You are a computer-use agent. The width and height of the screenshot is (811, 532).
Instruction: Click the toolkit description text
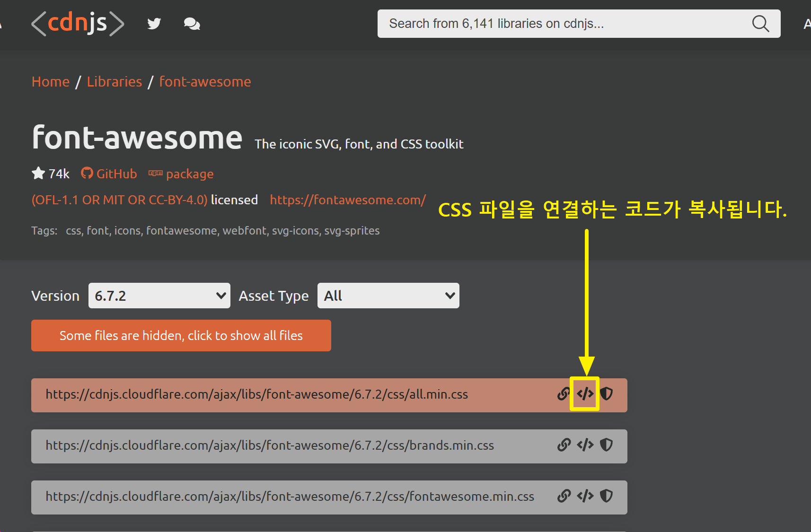click(359, 144)
